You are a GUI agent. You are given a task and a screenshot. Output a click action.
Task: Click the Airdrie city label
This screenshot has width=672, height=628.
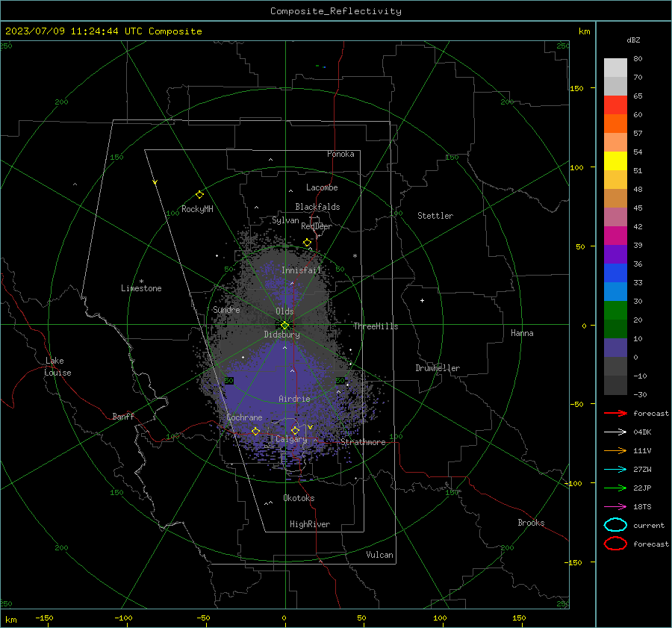294,399
